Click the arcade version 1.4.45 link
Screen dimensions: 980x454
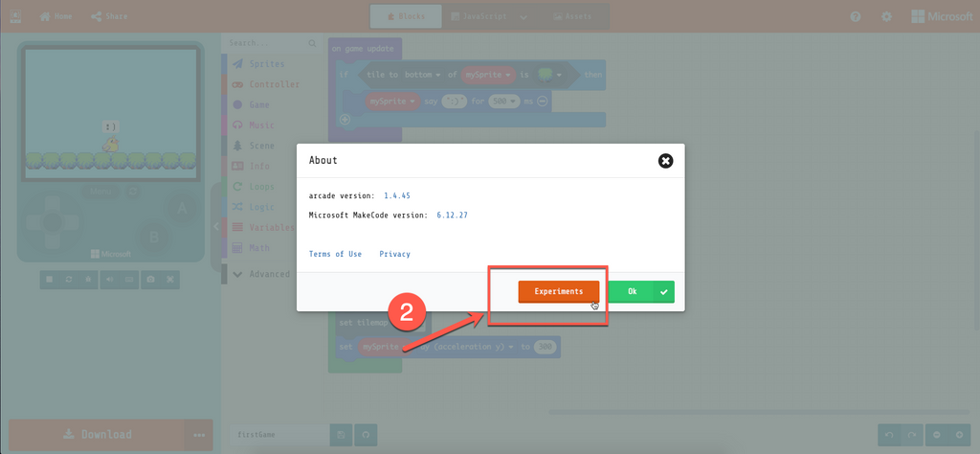coord(397,195)
